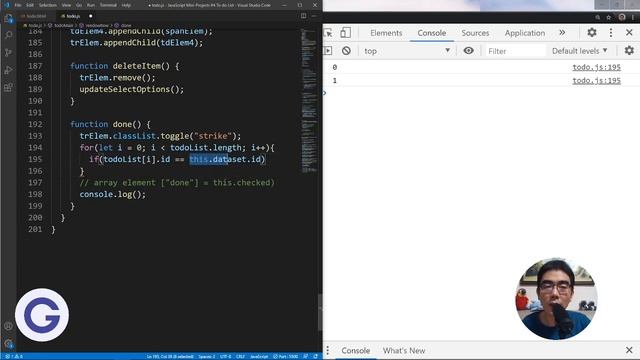Focus the console Filter input
The height and width of the screenshot is (360, 640).
click(515, 51)
